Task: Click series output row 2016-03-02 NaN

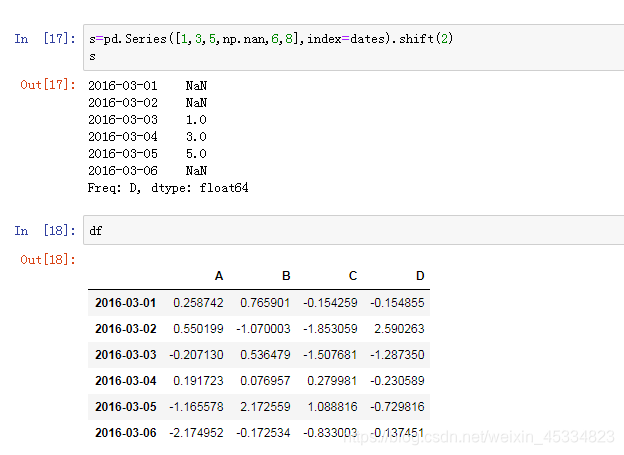Action: [148, 103]
